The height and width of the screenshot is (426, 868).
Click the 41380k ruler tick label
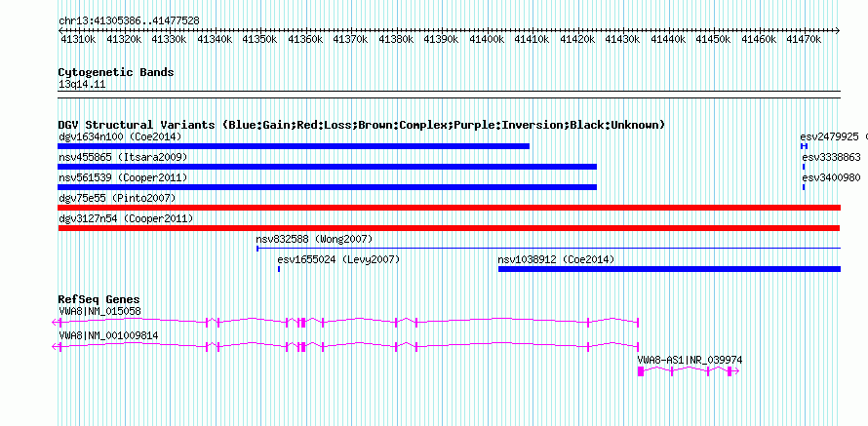[x=395, y=39]
